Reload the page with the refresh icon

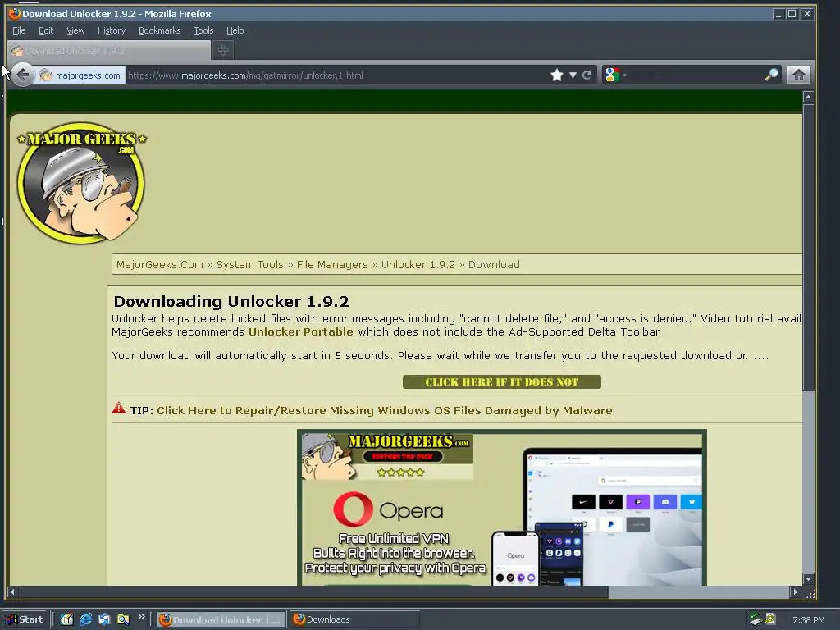click(587, 75)
